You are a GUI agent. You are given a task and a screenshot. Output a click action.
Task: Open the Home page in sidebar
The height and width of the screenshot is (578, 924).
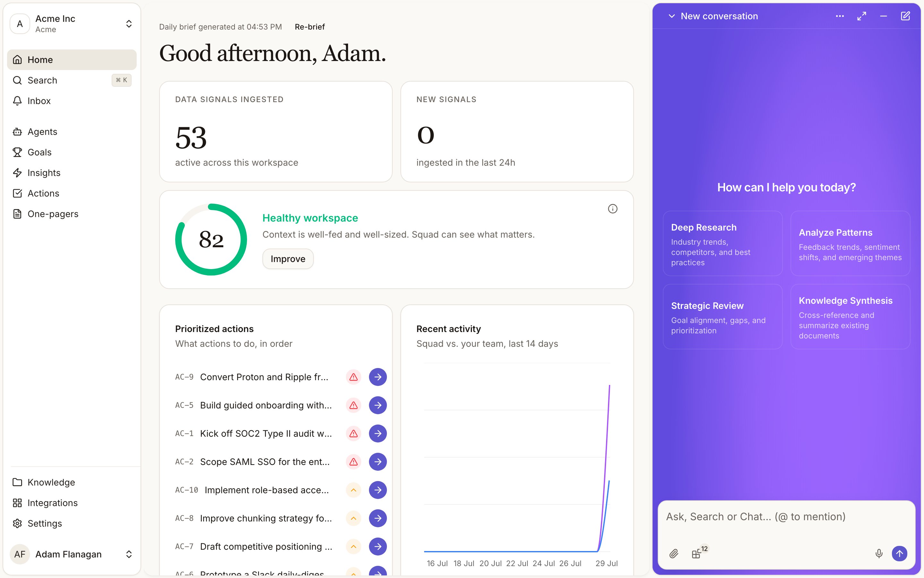click(x=72, y=60)
